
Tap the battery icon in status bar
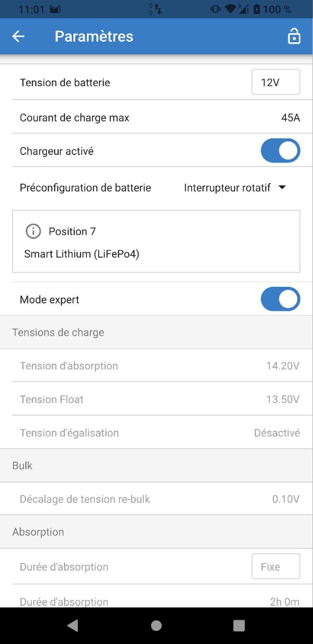tap(257, 9)
